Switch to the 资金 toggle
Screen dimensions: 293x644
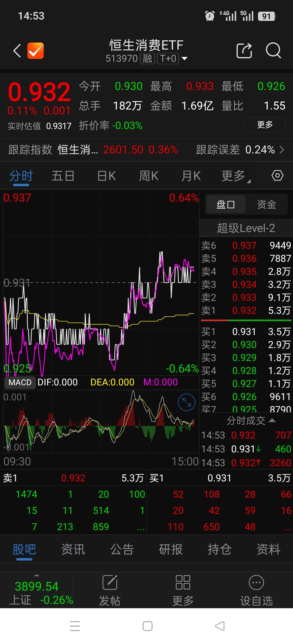tap(266, 204)
